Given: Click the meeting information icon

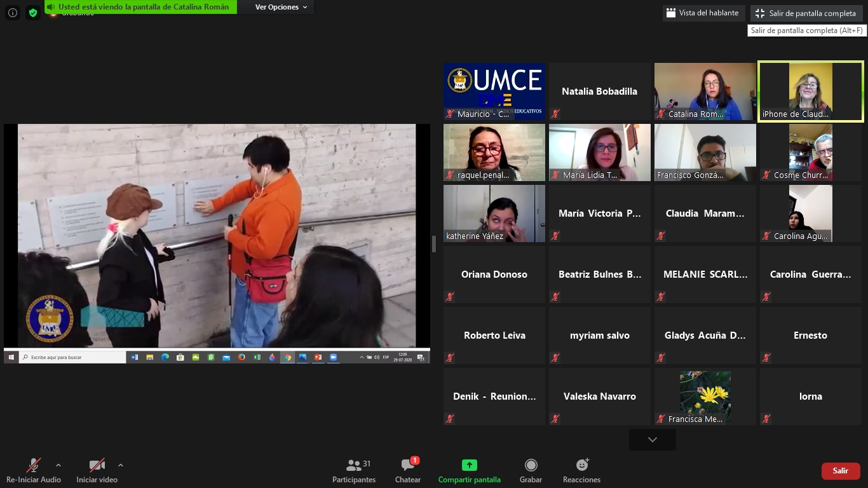Looking at the screenshot, I should coord(13,13).
